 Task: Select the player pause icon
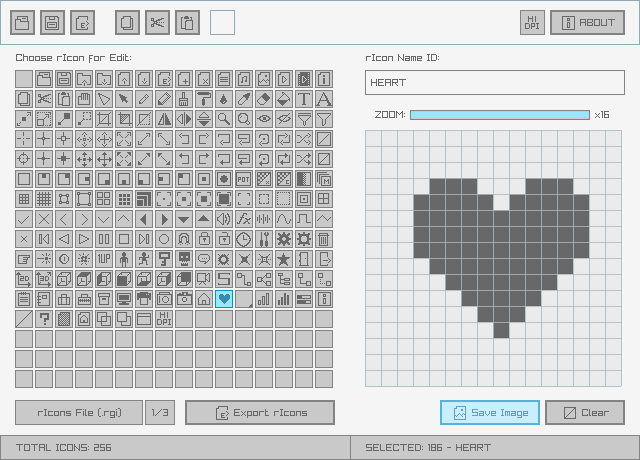104,239
